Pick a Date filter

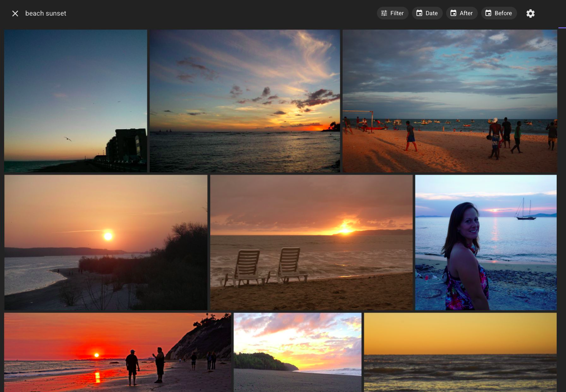(427, 13)
